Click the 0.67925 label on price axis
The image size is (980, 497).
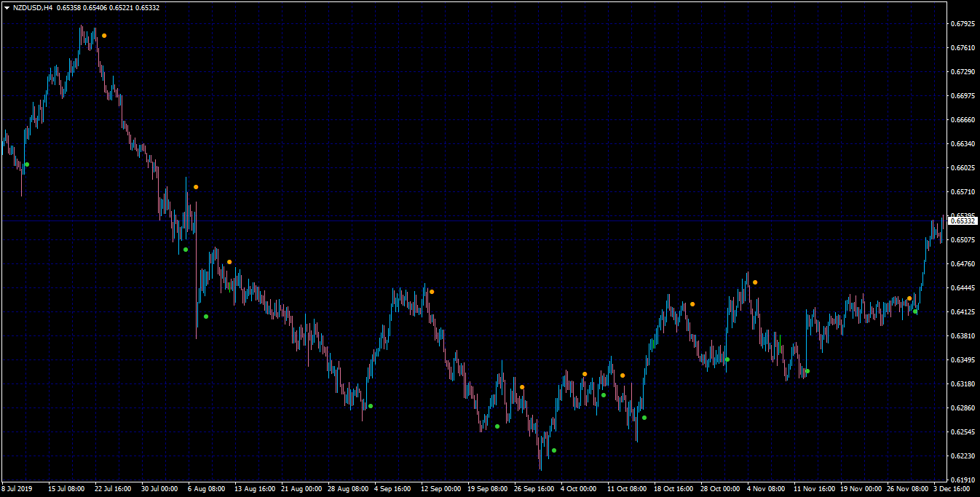click(963, 24)
